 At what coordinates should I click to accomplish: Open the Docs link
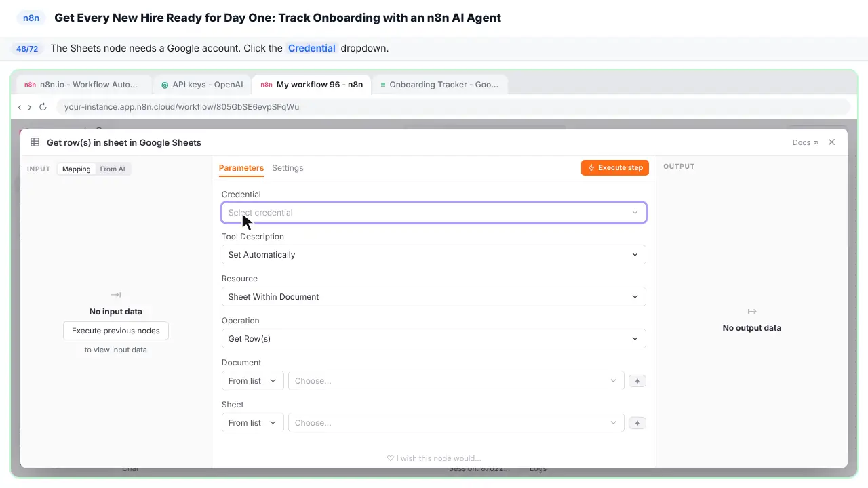805,142
